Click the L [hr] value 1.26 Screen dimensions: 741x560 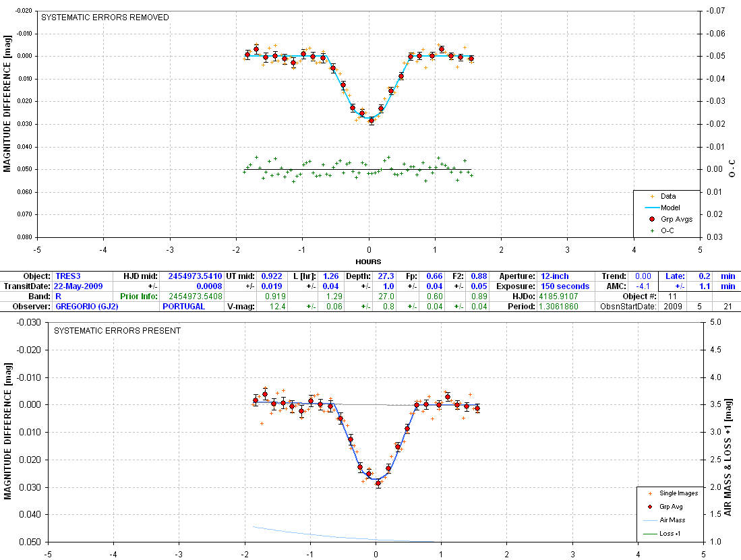[331, 276]
